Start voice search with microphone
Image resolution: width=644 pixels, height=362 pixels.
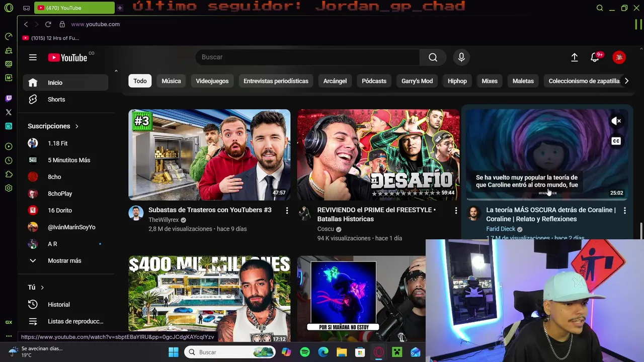[461, 57]
